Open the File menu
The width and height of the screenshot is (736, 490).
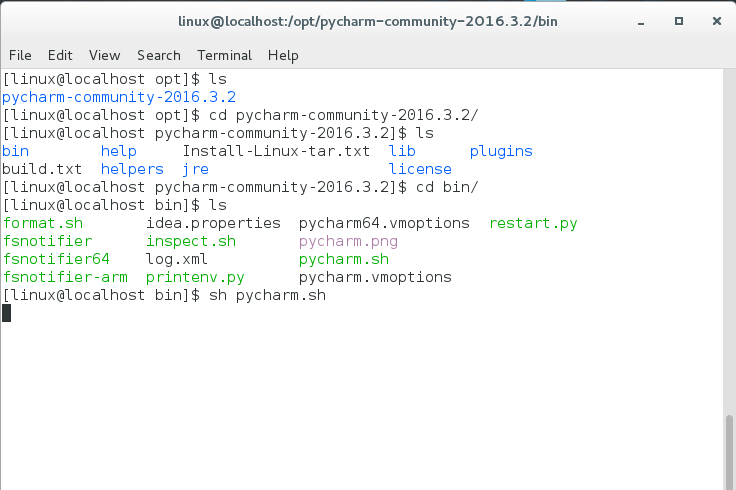point(20,55)
